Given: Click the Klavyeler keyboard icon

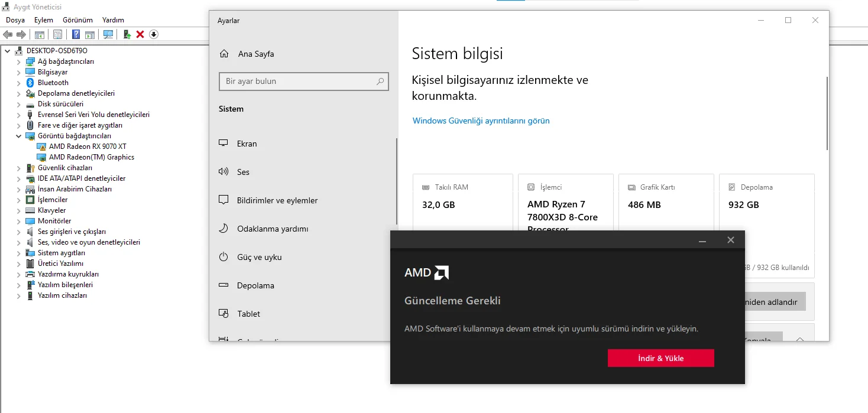Looking at the screenshot, I should [x=30, y=210].
